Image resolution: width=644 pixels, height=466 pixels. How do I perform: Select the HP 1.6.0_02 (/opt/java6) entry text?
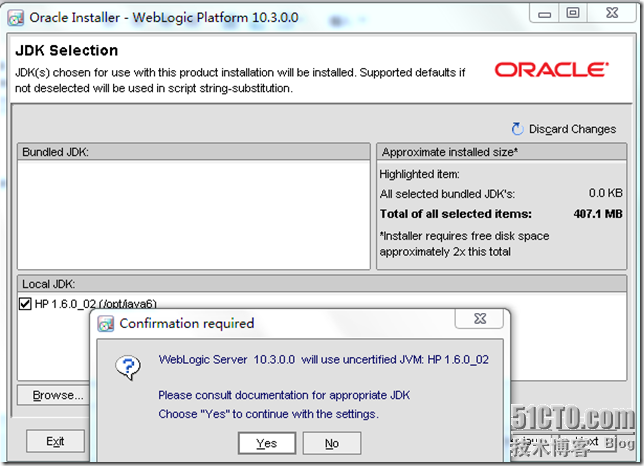96,304
